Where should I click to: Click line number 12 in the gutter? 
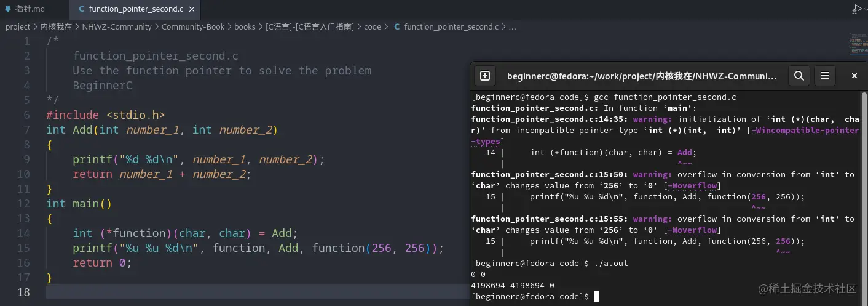tap(23, 204)
